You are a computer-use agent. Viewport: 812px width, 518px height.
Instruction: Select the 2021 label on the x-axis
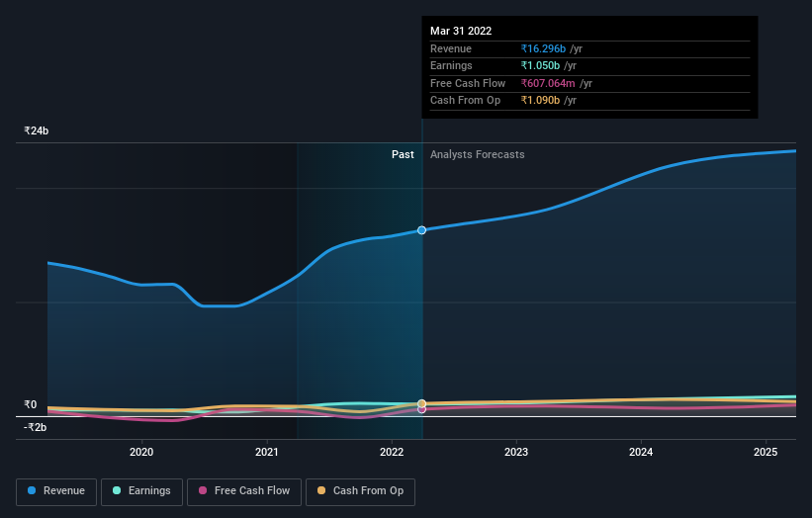coord(267,453)
